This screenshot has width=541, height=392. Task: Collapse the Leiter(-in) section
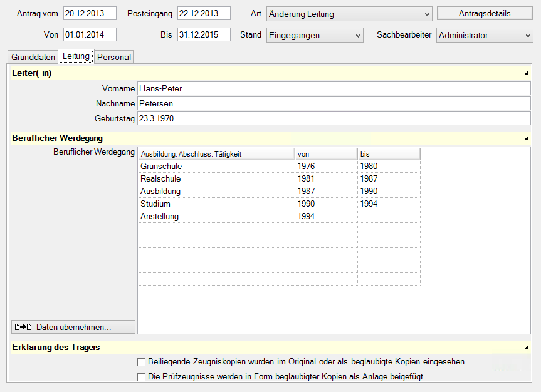[x=527, y=74]
